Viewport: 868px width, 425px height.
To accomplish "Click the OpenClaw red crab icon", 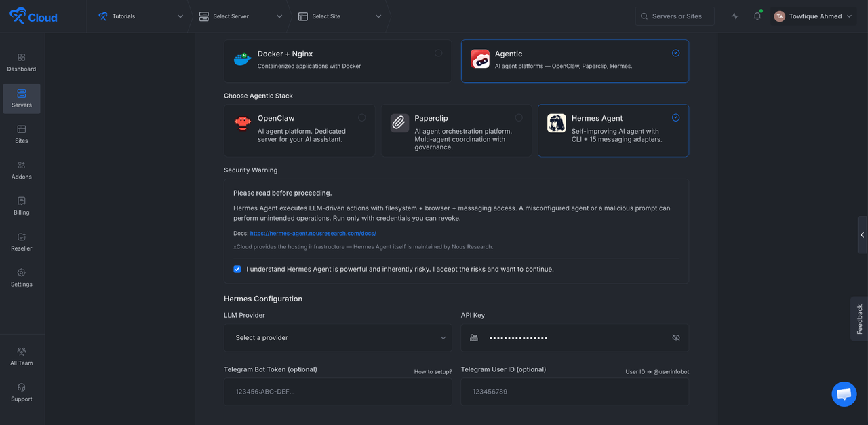I will [242, 124].
